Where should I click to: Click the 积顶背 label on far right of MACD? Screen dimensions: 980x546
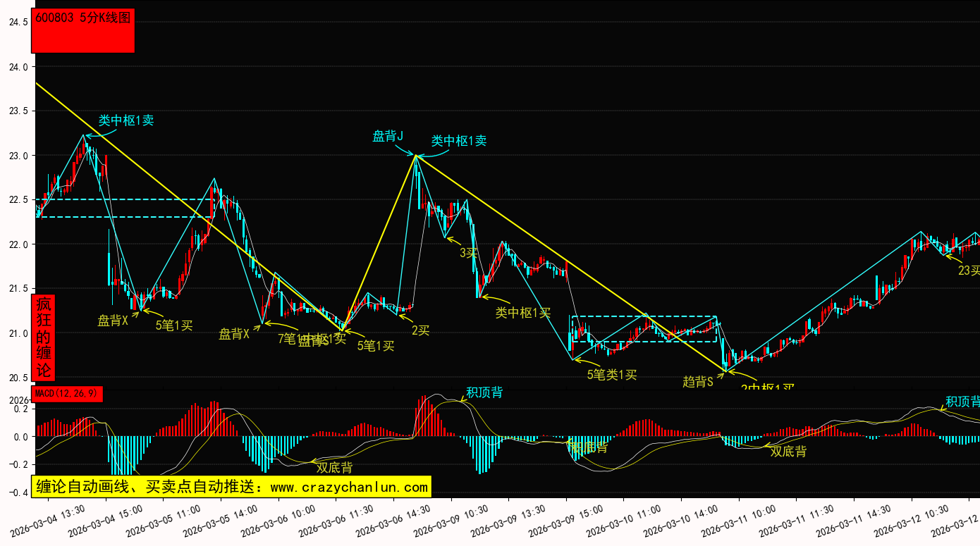pos(962,402)
